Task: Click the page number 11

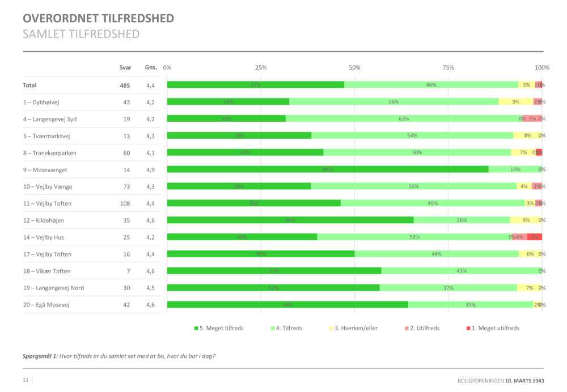Action: [x=26, y=380]
